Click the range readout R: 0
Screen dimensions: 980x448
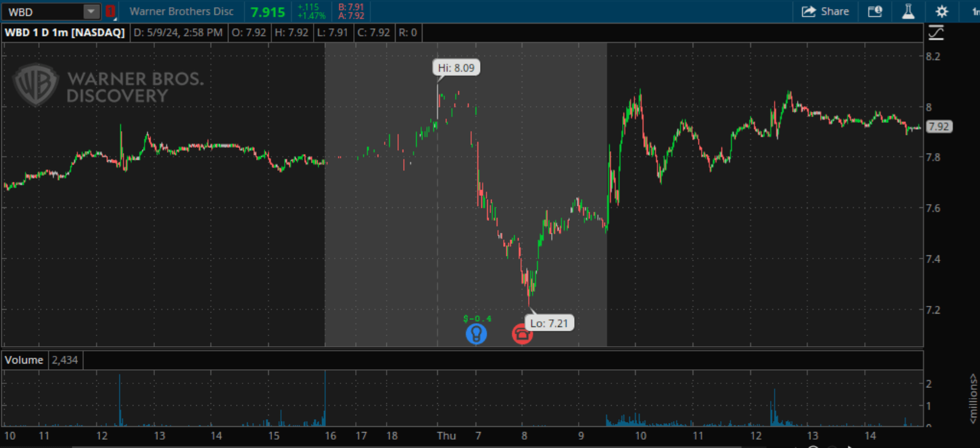pos(407,33)
